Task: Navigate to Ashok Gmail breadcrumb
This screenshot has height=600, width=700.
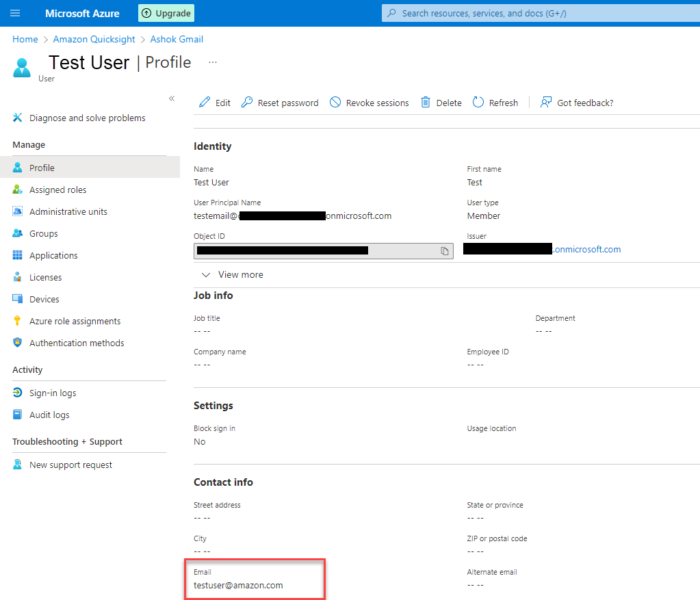Action: (x=177, y=39)
